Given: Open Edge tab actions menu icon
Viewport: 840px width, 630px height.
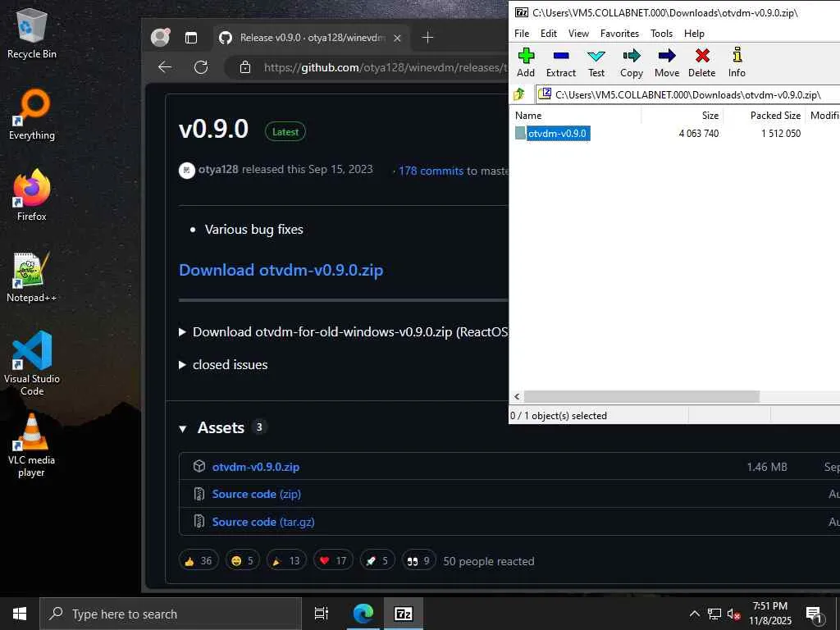Looking at the screenshot, I should [x=190, y=38].
